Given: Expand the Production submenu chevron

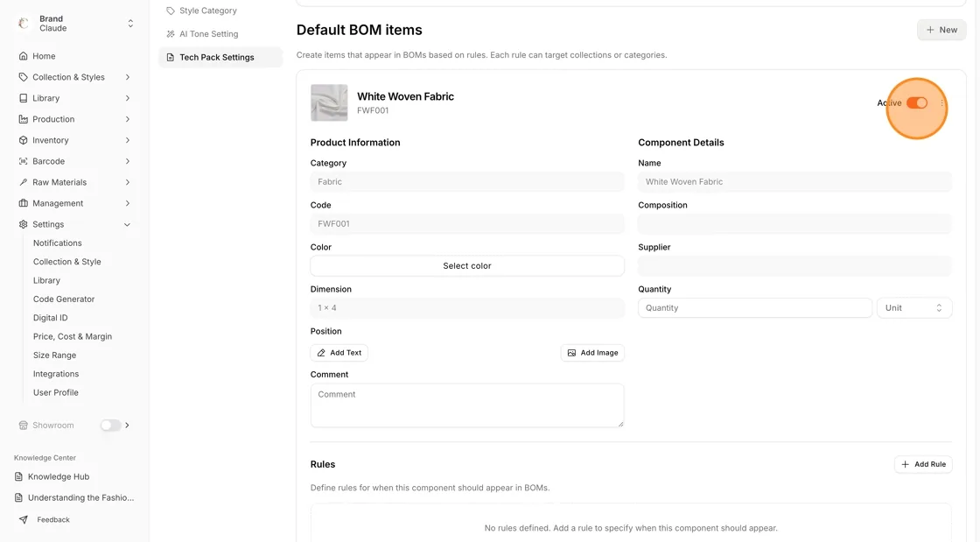Looking at the screenshot, I should pos(128,119).
